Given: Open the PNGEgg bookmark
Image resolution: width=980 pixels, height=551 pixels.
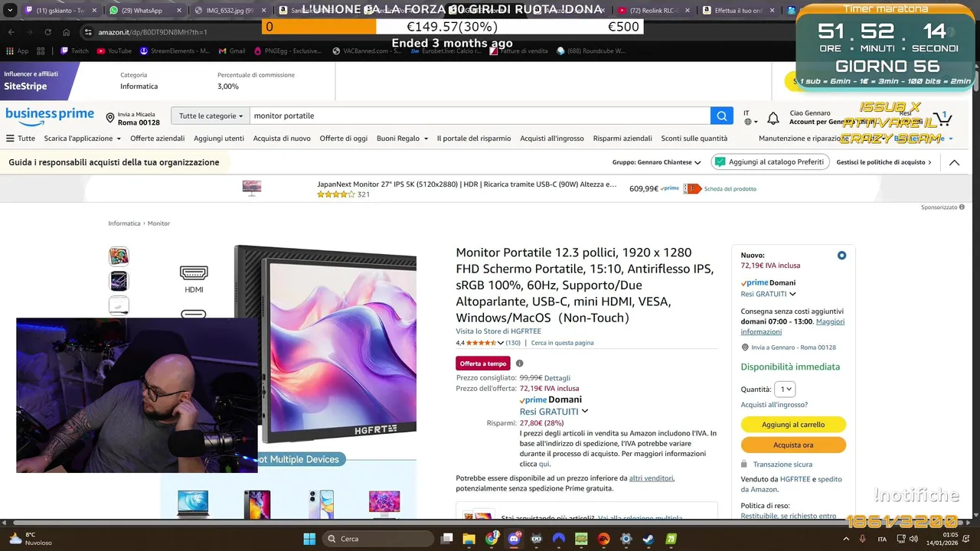Looking at the screenshot, I should pyautogui.click(x=289, y=51).
